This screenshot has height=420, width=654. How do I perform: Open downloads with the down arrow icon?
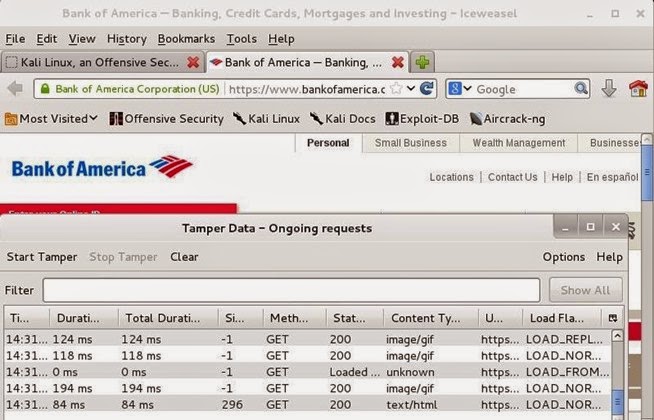[609, 88]
